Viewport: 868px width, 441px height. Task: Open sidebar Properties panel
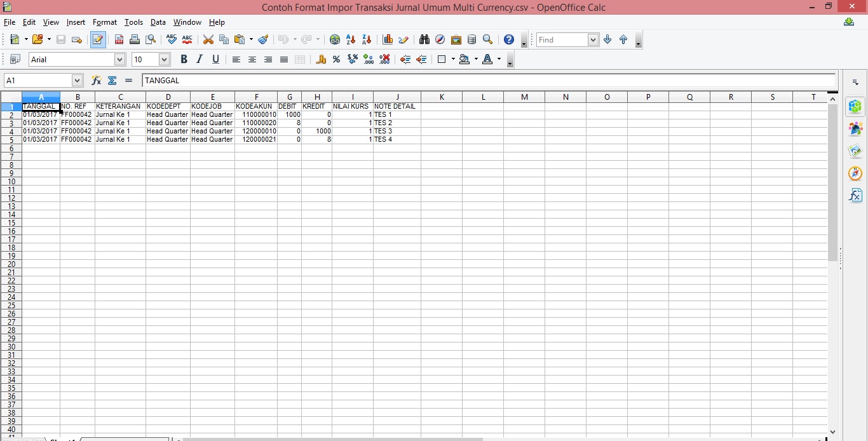pyautogui.click(x=855, y=107)
